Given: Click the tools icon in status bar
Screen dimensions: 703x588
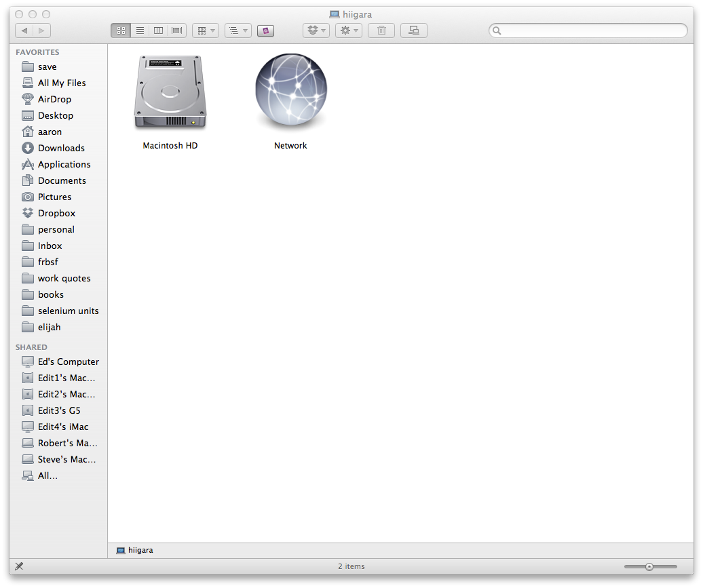Looking at the screenshot, I should 19,566.
